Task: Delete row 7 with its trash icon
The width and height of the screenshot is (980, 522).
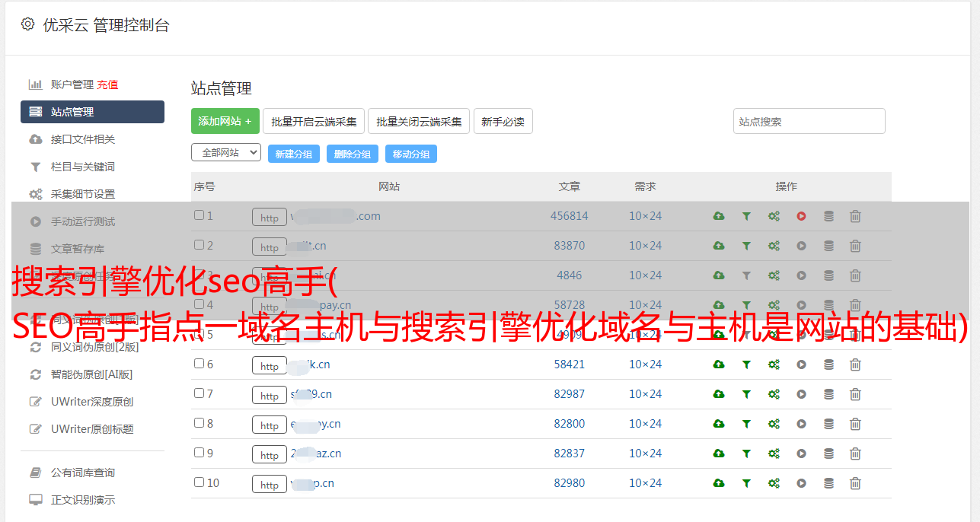Action: [x=855, y=394]
